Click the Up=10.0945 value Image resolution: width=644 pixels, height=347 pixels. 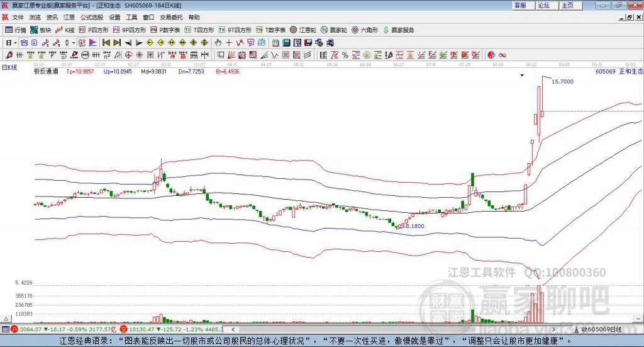tap(118, 71)
